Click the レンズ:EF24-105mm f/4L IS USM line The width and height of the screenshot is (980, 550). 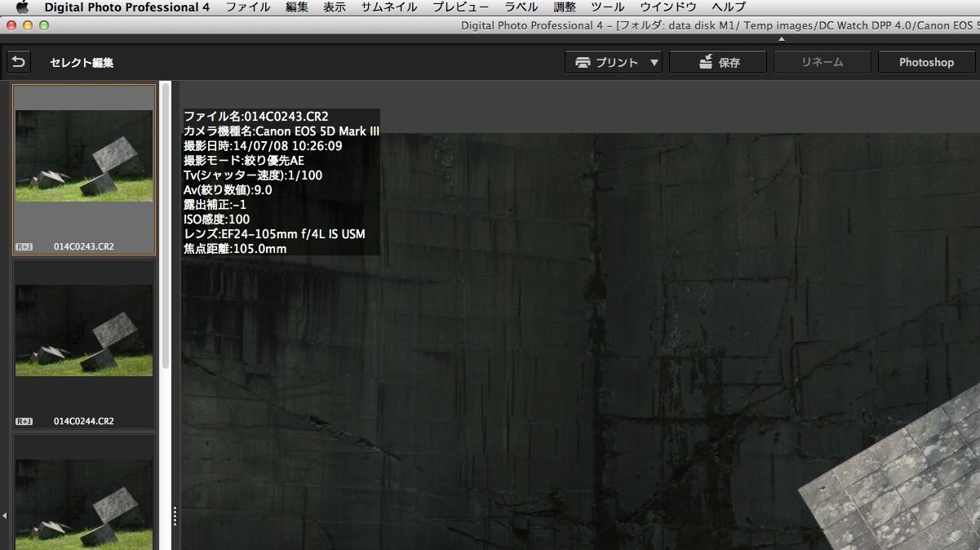click(x=274, y=234)
